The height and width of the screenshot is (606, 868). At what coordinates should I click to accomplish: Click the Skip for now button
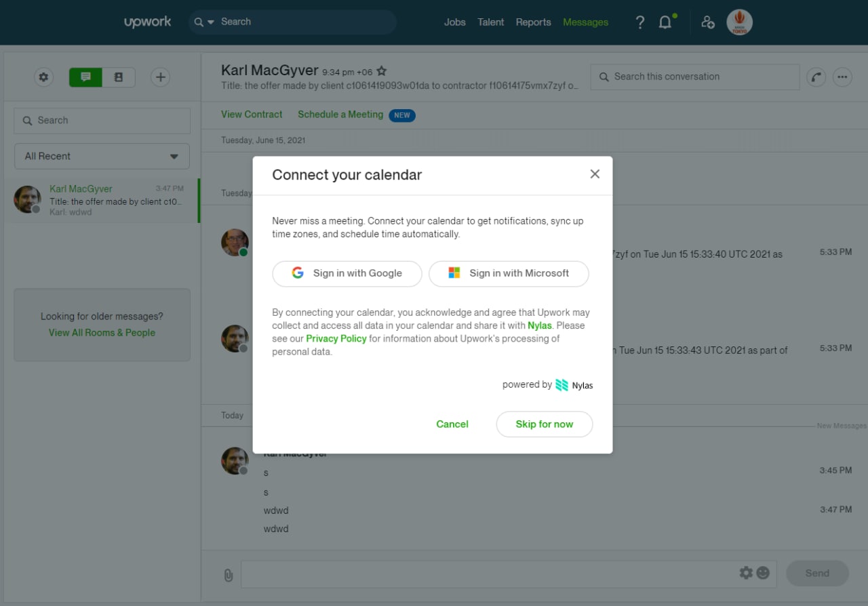pos(545,424)
